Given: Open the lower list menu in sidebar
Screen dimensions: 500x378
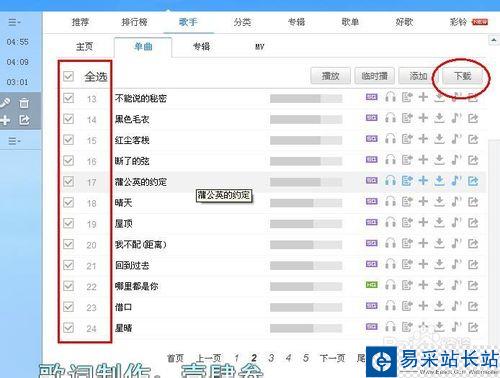Looking at the screenshot, I should (14, 141).
